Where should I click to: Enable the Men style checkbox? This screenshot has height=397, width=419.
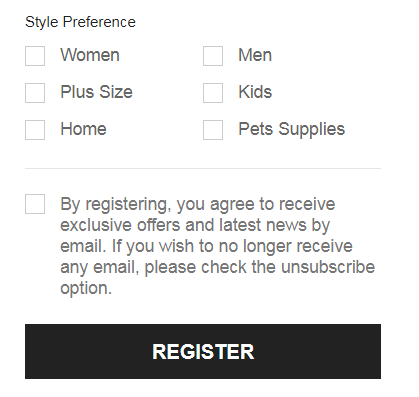[x=213, y=56]
